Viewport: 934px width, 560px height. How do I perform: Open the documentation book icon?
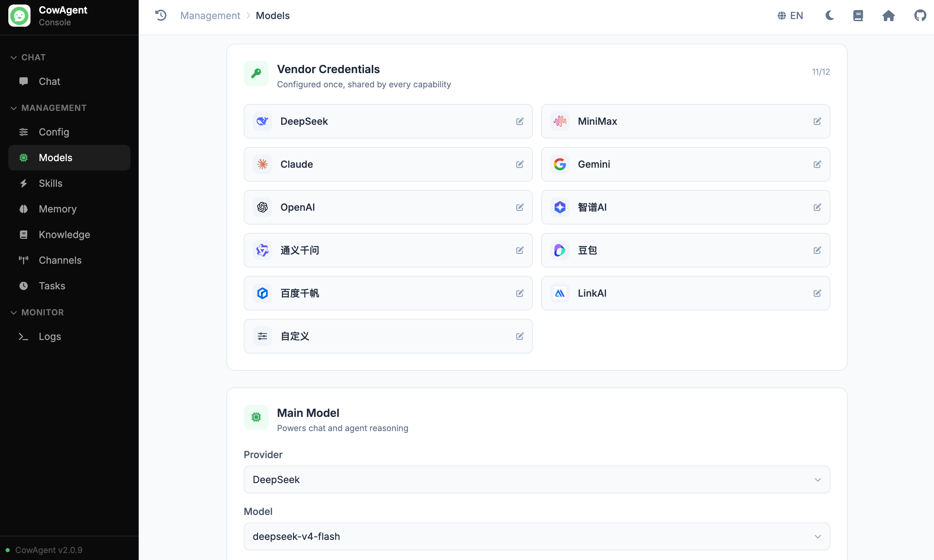click(x=858, y=16)
